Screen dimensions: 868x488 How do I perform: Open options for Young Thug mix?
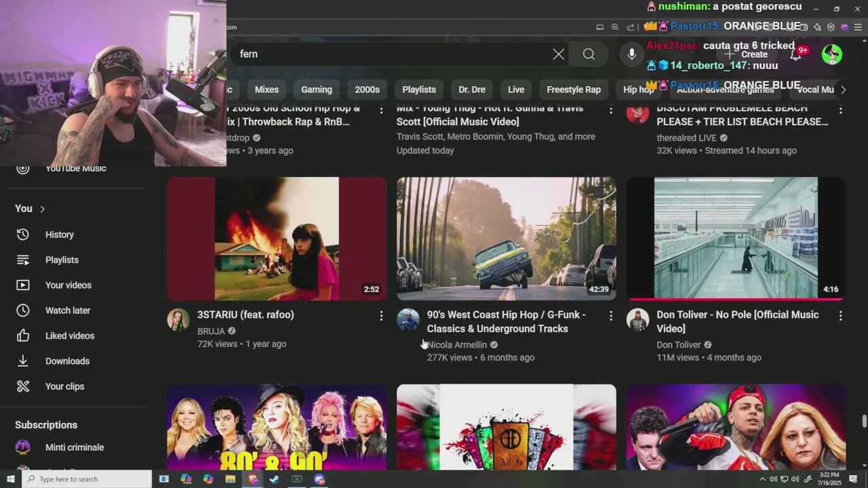610,110
